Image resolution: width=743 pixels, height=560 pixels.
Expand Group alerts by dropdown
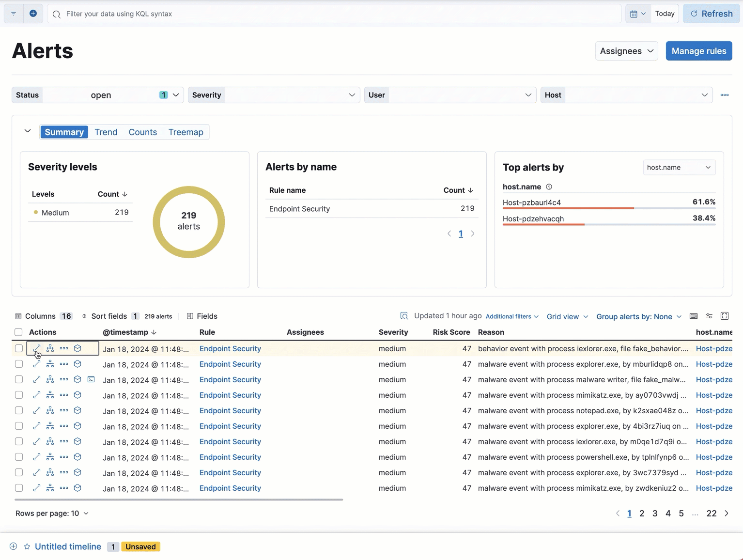coord(638,317)
